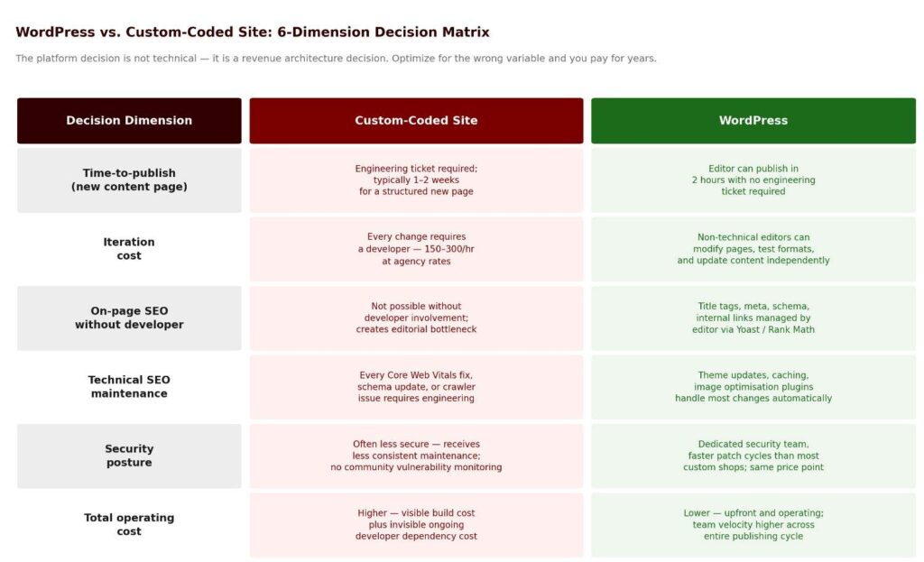The height and width of the screenshot is (562, 924).
Task: Click the 'Often less secure' cell
Action: click(416, 456)
